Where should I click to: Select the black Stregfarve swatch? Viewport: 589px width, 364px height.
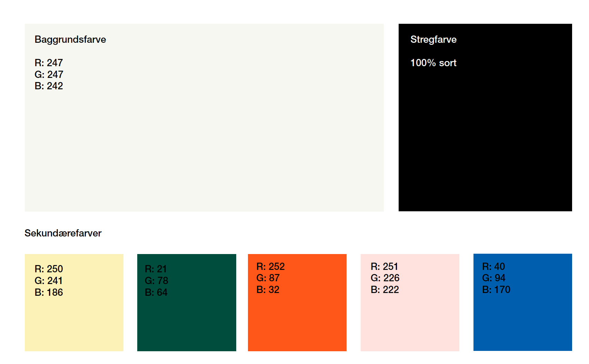point(485,118)
